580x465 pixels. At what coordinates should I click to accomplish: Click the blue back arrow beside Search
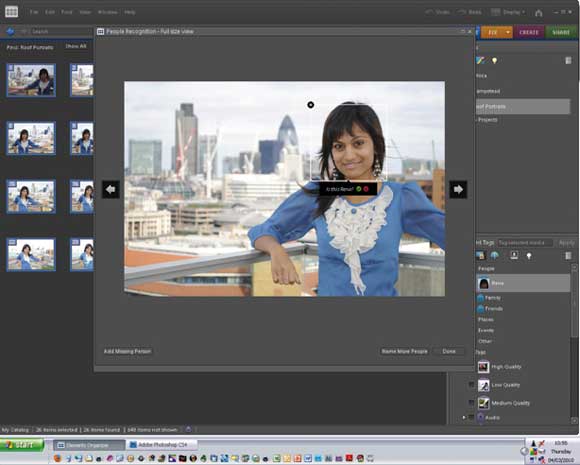pyautogui.click(x=10, y=31)
